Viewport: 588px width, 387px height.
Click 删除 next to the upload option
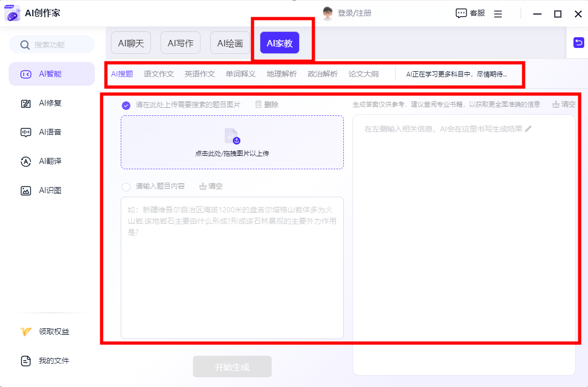(267, 105)
